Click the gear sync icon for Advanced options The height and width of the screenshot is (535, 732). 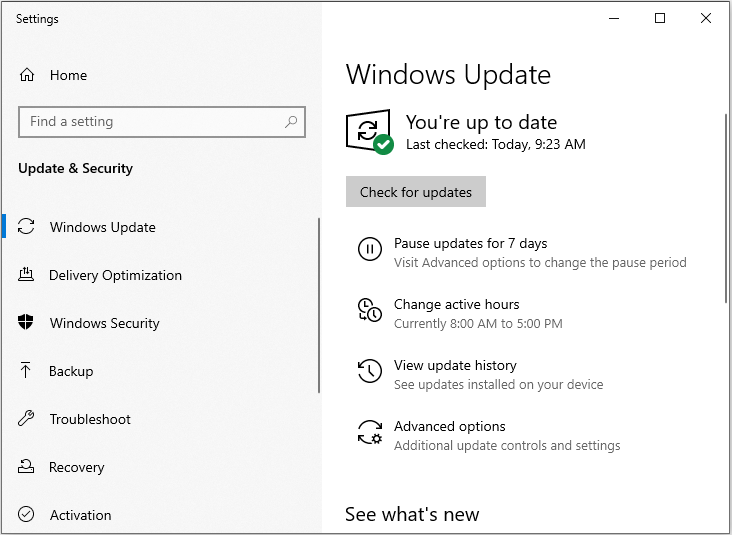(370, 433)
